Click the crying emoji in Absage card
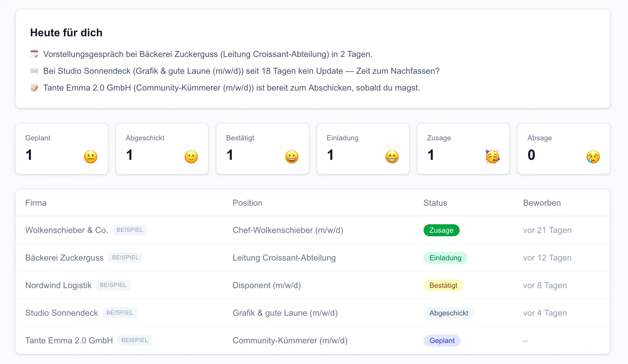The width and height of the screenshot is (628, 364). [x=593, y=157]
